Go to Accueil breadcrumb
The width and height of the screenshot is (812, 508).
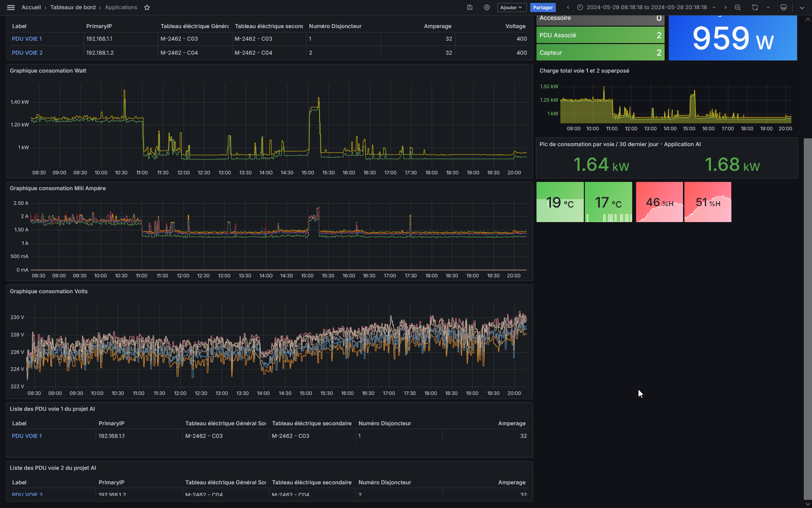31,7
